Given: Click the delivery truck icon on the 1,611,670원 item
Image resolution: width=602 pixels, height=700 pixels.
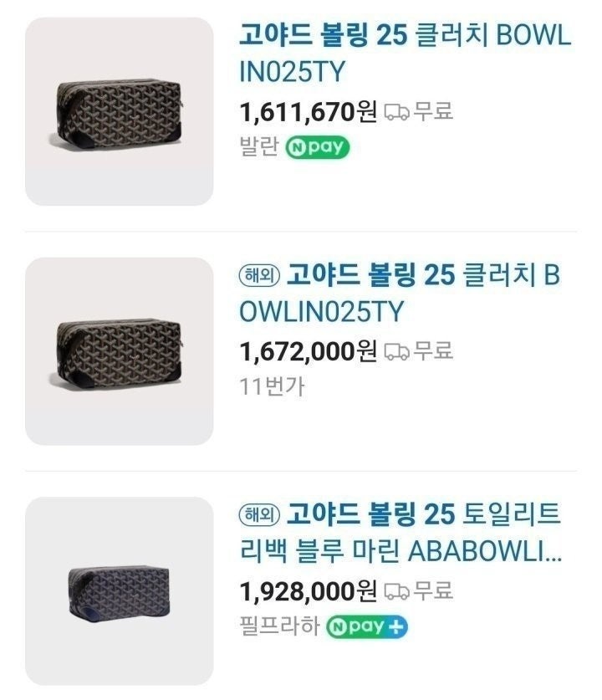Looking at the screenshot, I should coord(396,111).
